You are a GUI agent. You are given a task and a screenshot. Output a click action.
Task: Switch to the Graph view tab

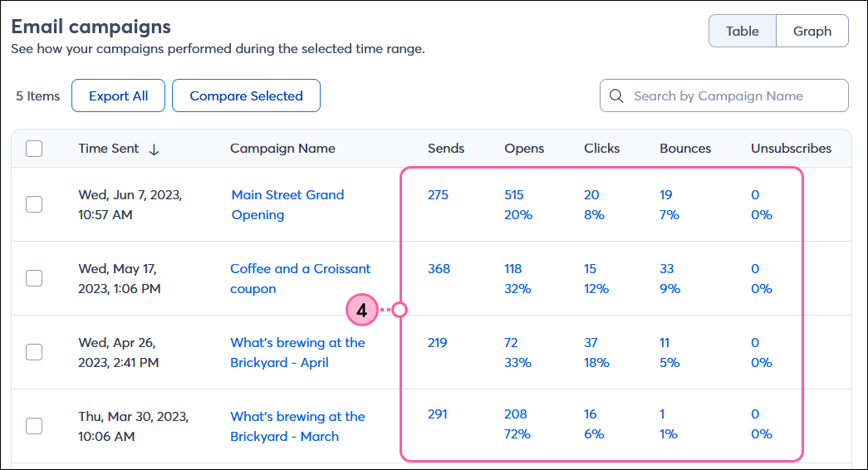812,31
